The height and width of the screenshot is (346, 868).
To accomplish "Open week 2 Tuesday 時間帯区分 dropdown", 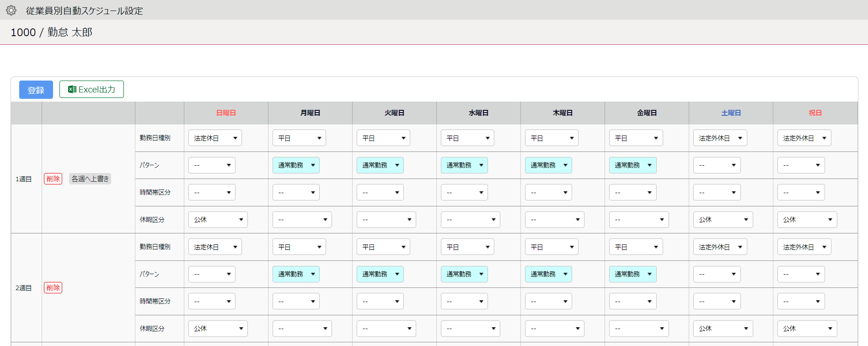I will click(x=380, y=301).
